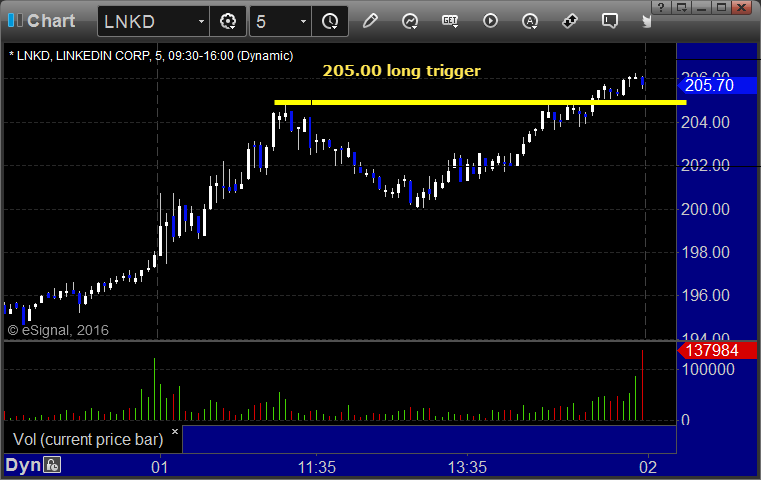Open the chart studies icon

(410, 21)
